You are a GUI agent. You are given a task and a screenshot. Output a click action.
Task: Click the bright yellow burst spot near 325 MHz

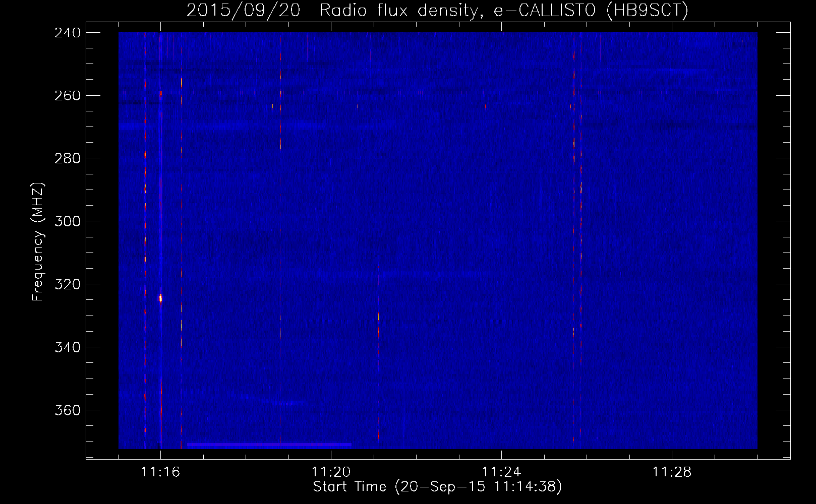[161, 298]
